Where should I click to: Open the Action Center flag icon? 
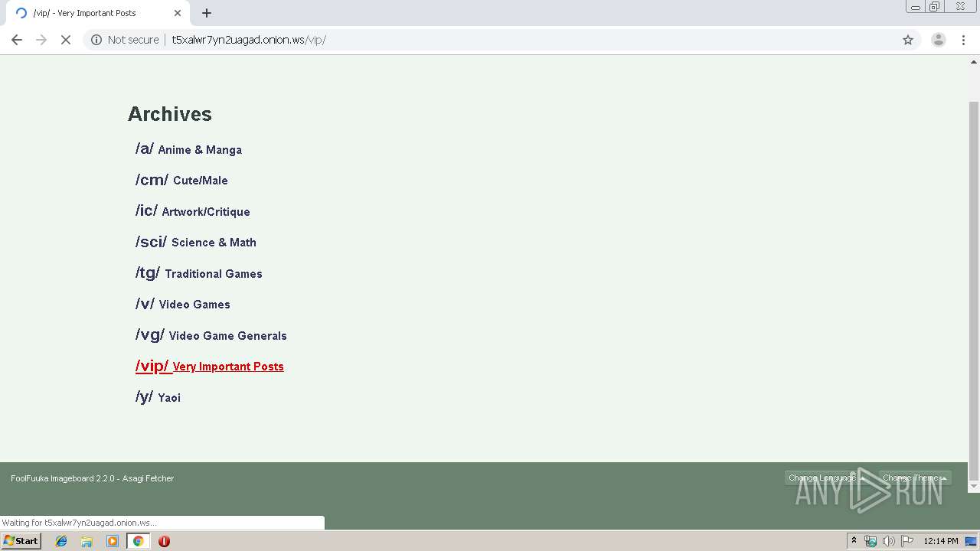pos(906,541)
